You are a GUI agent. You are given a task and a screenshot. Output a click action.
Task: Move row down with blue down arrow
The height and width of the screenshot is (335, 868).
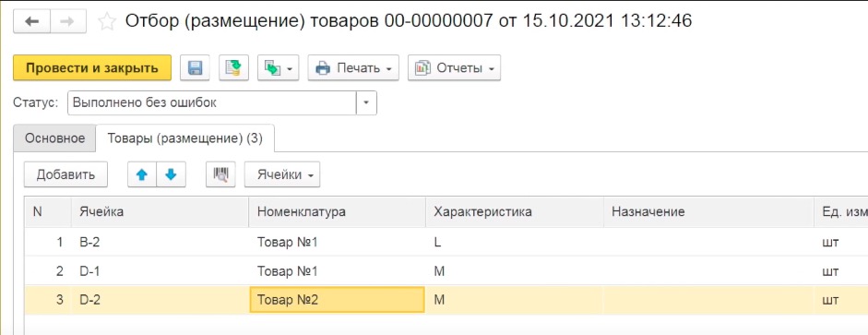click(x=171, y=174)
